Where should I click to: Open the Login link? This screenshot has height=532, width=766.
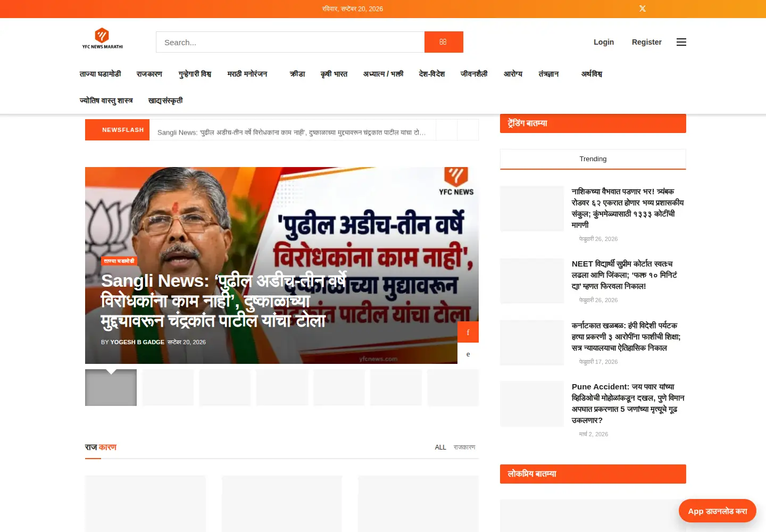pyautogui.click(x=604, y=42)
